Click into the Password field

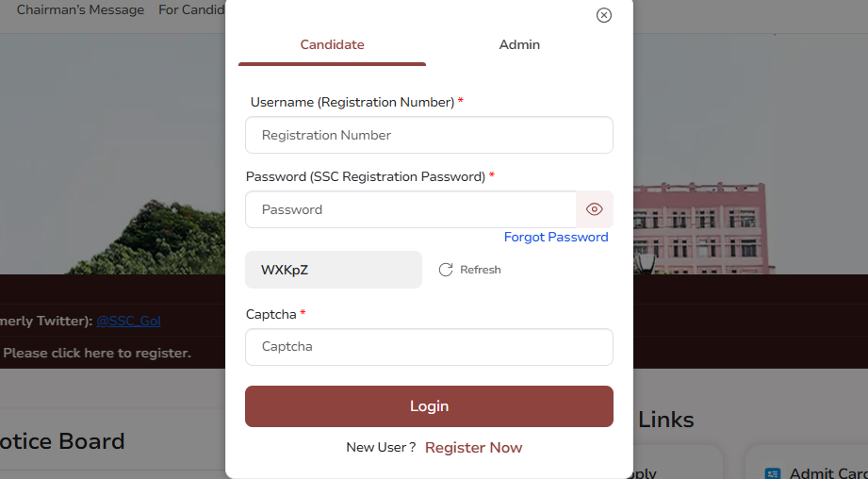pos(411,209)
